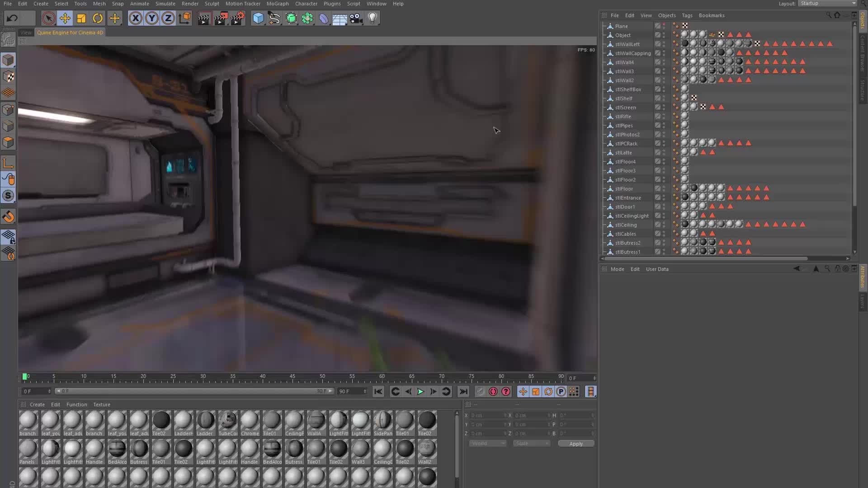Open the Scale mode dropdown
The image size is (868, 488).
[531, 444]
